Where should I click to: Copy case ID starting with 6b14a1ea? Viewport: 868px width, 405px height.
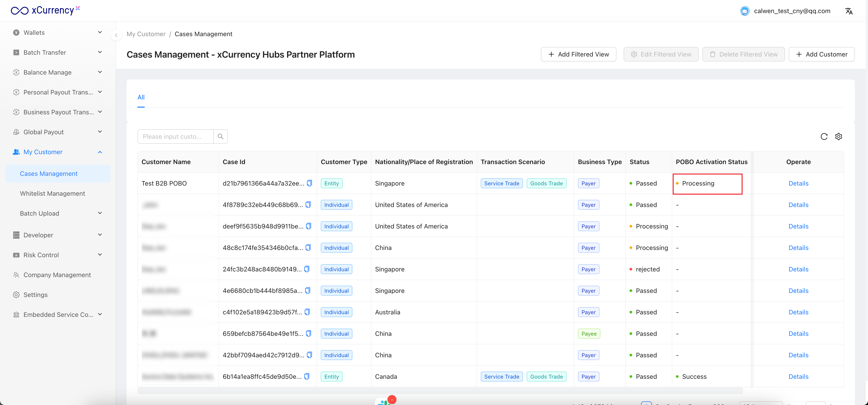click(x=307, y=376)
